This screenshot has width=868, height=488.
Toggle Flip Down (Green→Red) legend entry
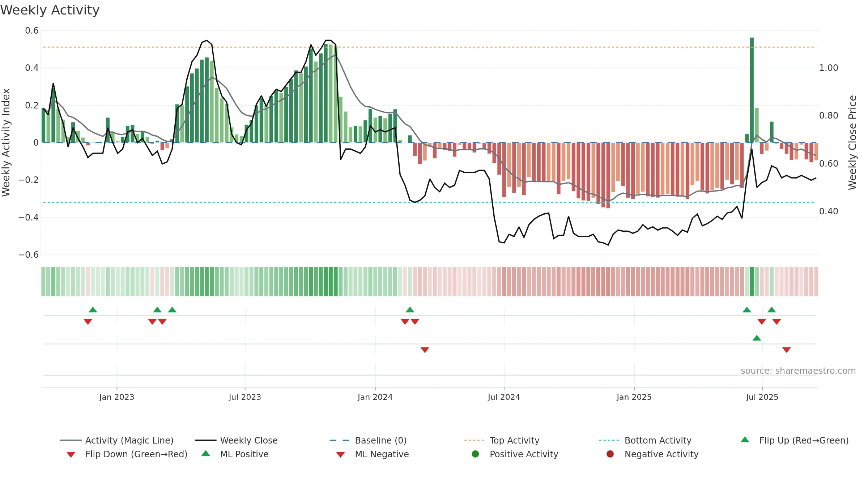click(x=127, y=454)
